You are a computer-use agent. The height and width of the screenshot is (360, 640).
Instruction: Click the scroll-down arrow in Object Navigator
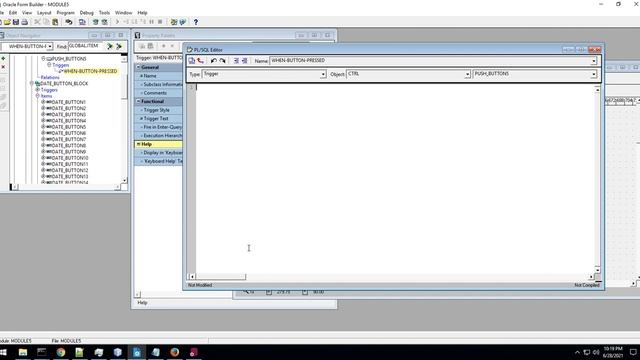pyautogui.click(x=124, y=180)
